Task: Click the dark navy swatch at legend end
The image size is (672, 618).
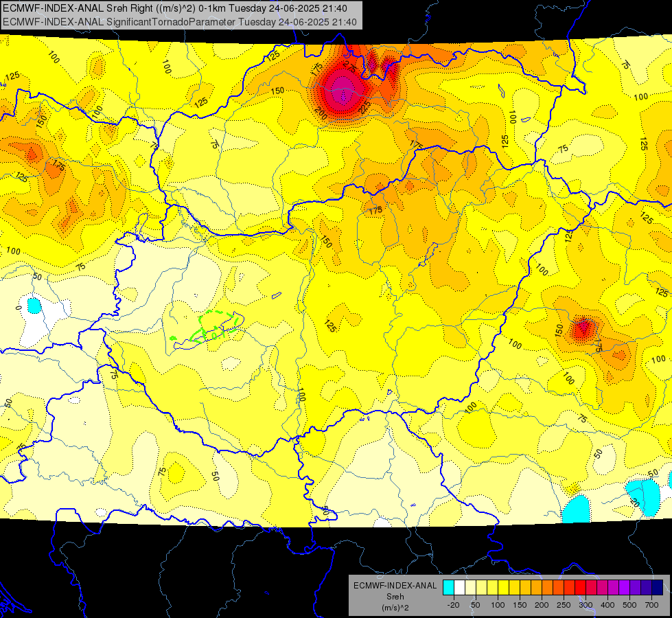Action: click(x=657, y=587)
